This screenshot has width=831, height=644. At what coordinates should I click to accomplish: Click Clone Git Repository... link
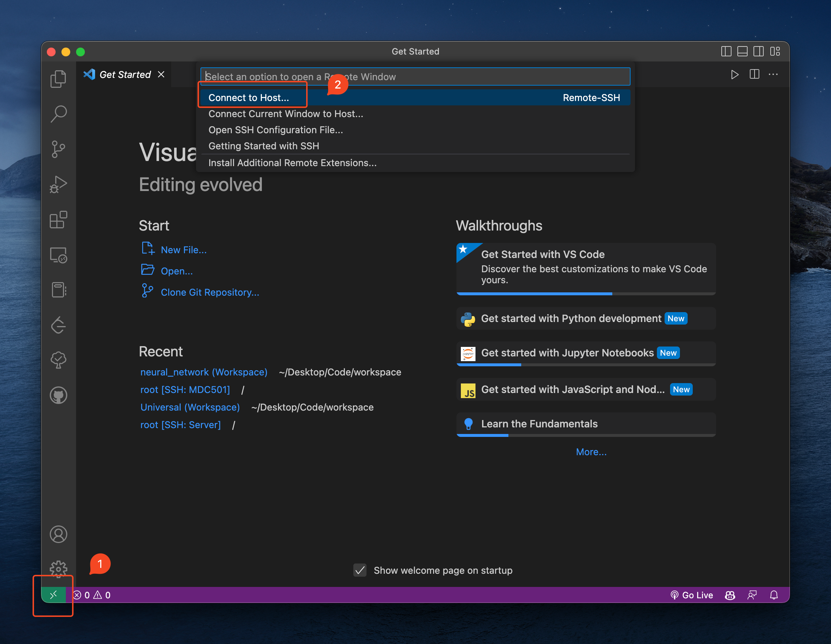coord(210,292)
